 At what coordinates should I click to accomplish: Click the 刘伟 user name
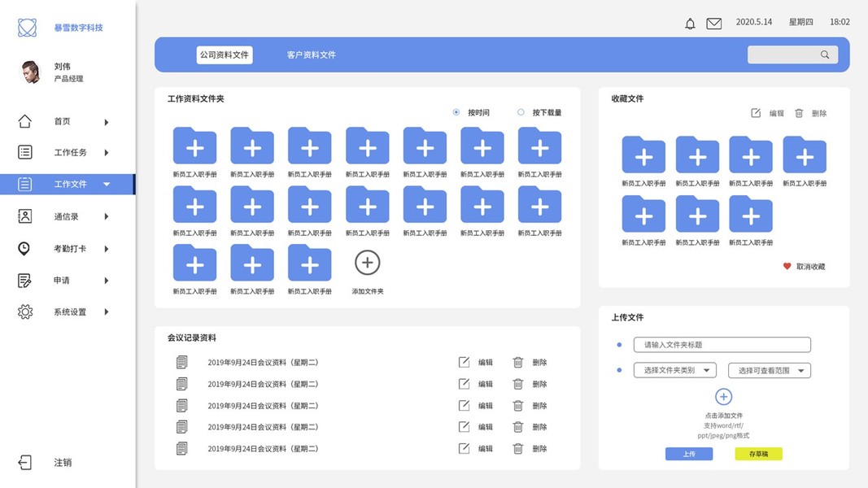[63, 67]
